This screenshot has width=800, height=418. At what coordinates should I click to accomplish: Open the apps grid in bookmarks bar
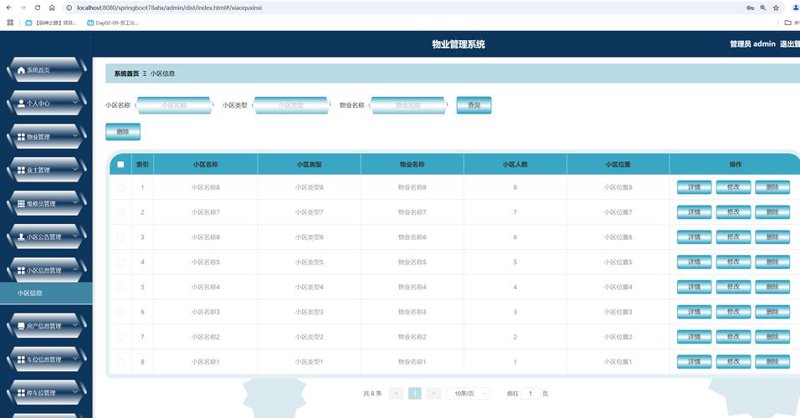[10, 22]
